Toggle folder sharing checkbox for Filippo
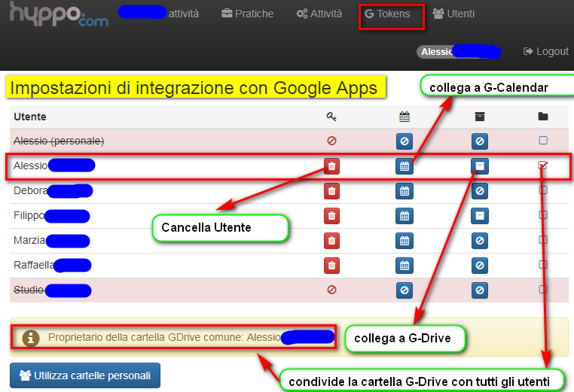The width and height of the screenshot is (574, 392). tap(543, 215)
